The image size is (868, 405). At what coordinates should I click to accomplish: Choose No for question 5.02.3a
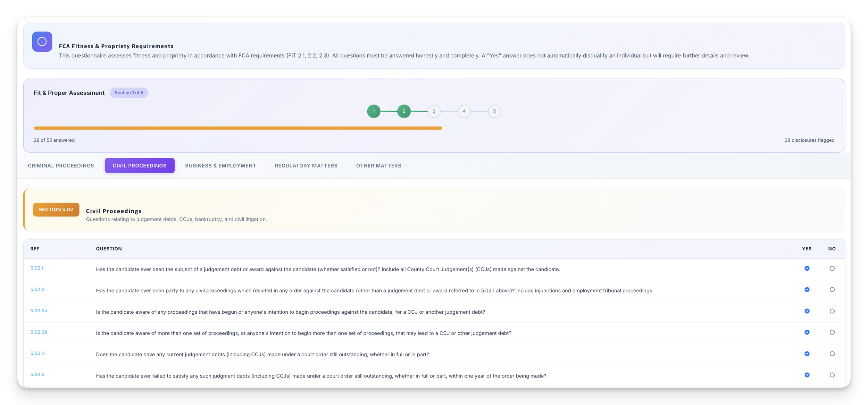point(832,311)
